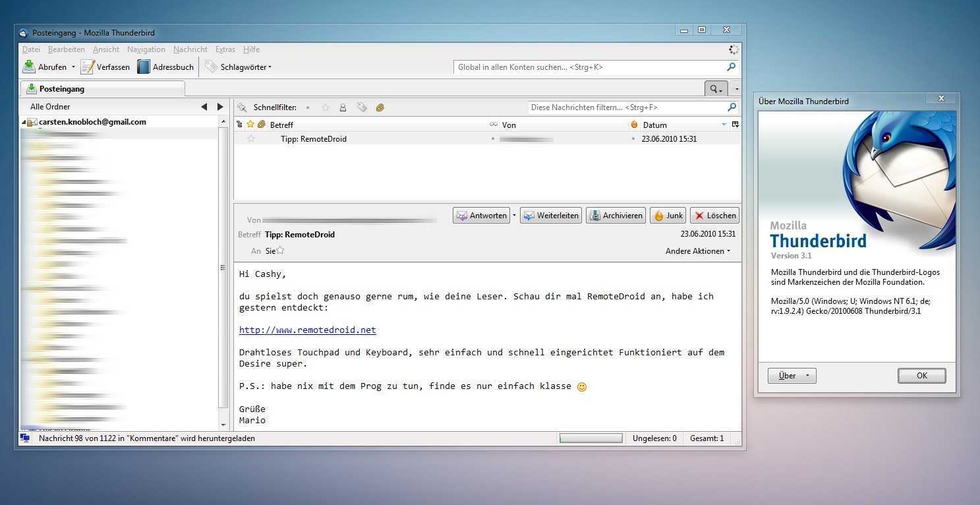Collapse the carsten.knobloch@gmail.com account tree
980x505 pixels.
click(24, 122)
